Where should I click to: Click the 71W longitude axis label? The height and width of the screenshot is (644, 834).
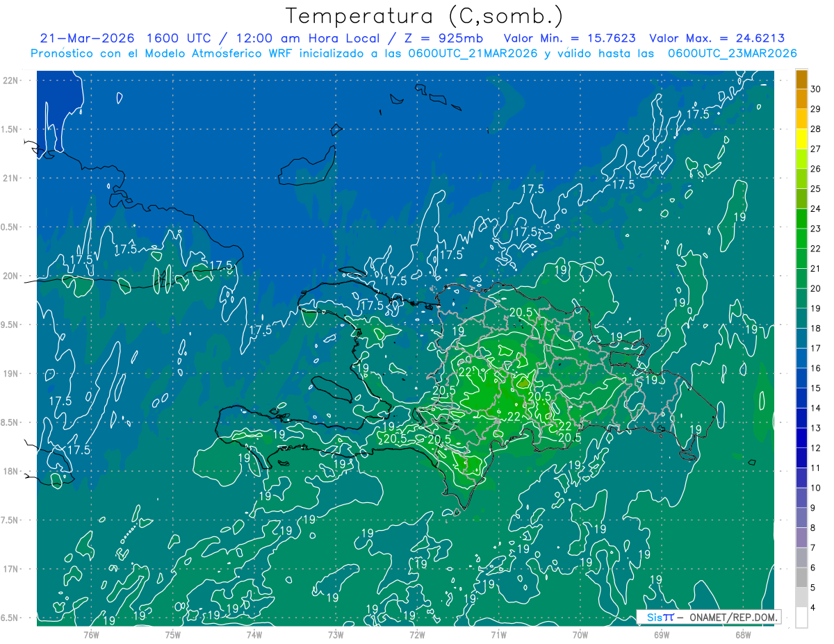pyautogui.click(x=498, y=634)
